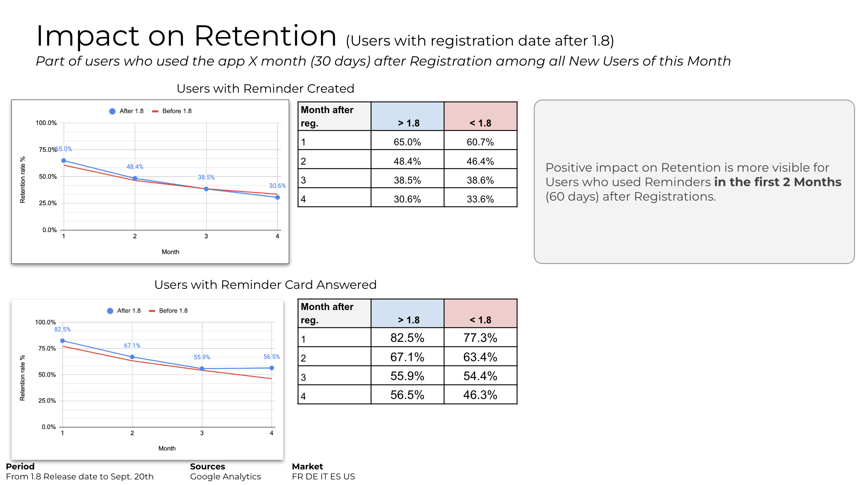Click the red Before 1.8 legend marker in Reminder Created chart

point(155,111)
